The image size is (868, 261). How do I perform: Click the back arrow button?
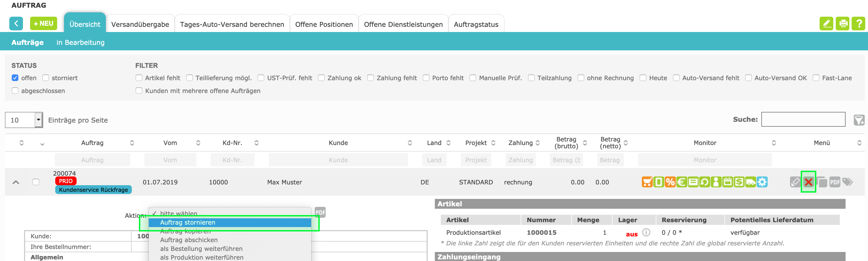pyautogui.click(x=16, y=24)
